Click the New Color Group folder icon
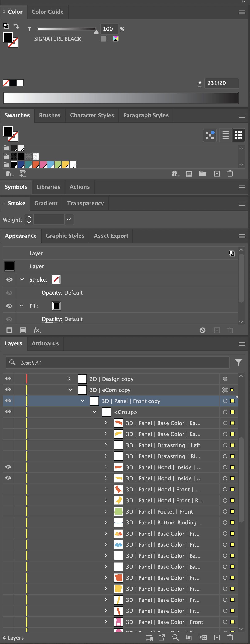 [x=202, y=174]
